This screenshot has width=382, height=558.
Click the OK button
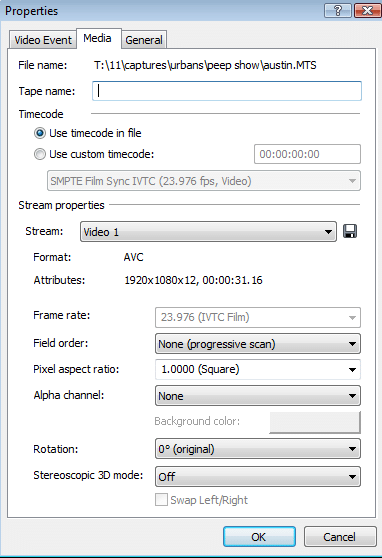(259, 537)
